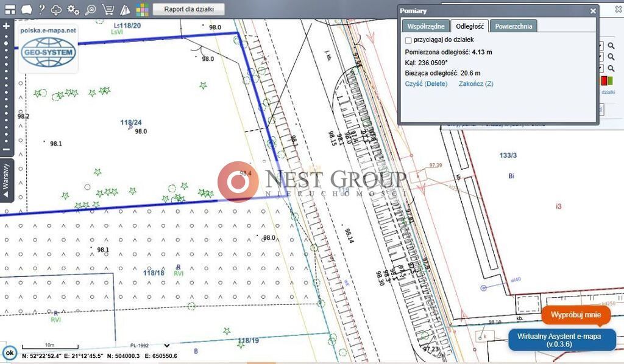The height and width of the screenshot is (364, 624).
Task: Click the parcel shape polygon icon
Action: pyautogui.click(x=26, y=9)
